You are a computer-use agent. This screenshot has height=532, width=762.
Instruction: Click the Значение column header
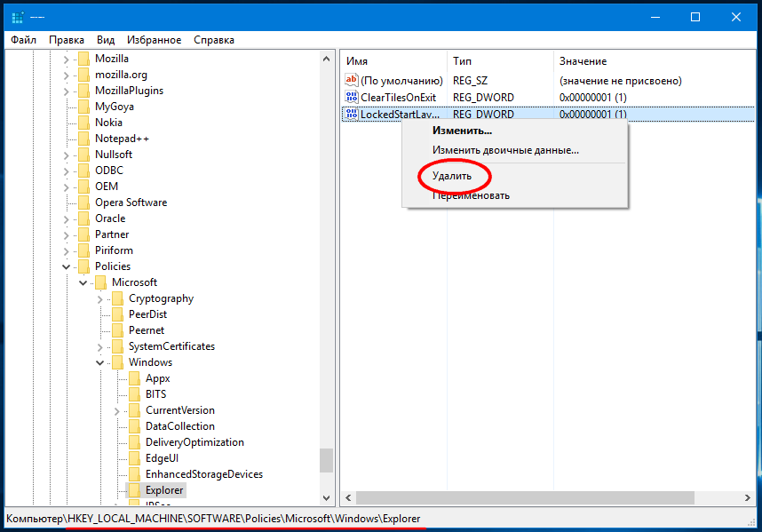point(583,61)
